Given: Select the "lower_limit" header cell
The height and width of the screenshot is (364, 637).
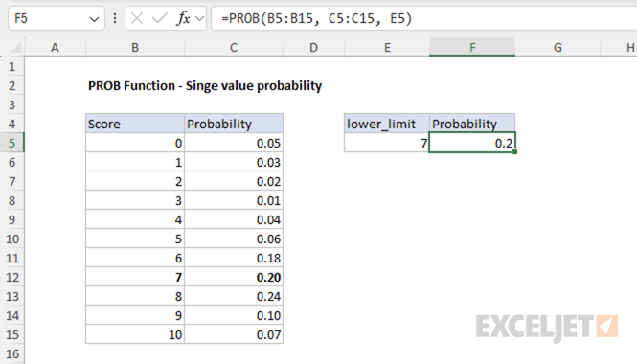Looking at the screenshot, I should pos(387,124).
